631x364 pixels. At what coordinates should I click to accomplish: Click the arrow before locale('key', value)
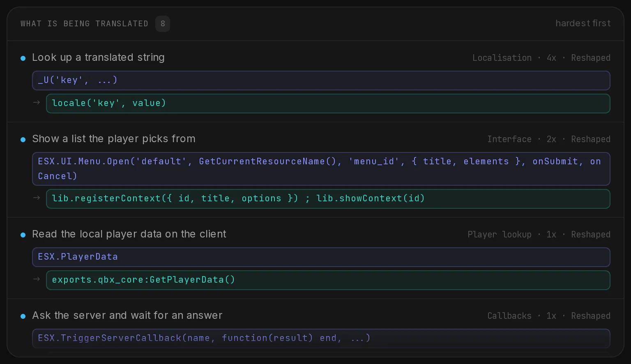37,102
